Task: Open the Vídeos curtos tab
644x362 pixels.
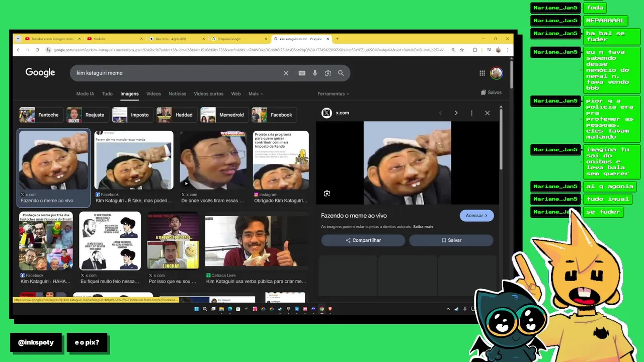Action: pos(209,94)
